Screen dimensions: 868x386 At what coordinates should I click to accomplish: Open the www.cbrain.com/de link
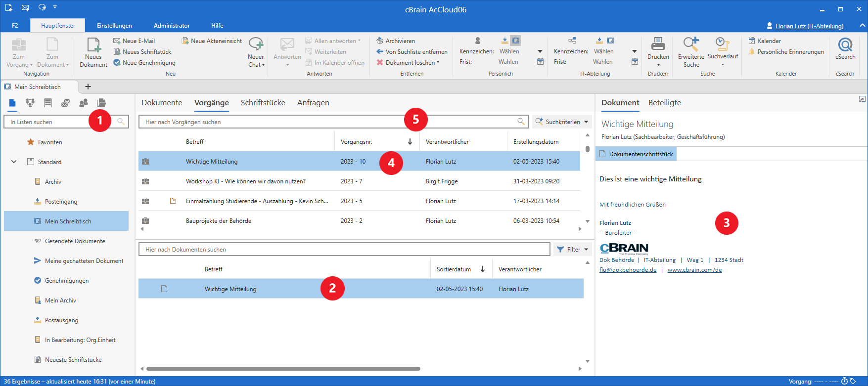(694, 270)
